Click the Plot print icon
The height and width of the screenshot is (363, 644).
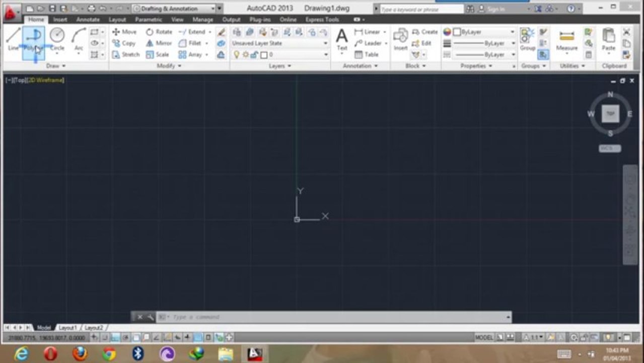(91, 9)
